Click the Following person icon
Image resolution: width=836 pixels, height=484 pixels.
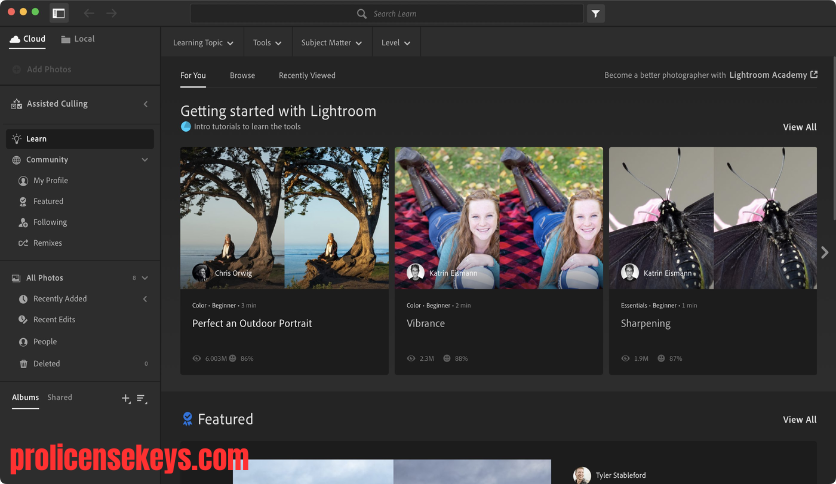point(23,222)
